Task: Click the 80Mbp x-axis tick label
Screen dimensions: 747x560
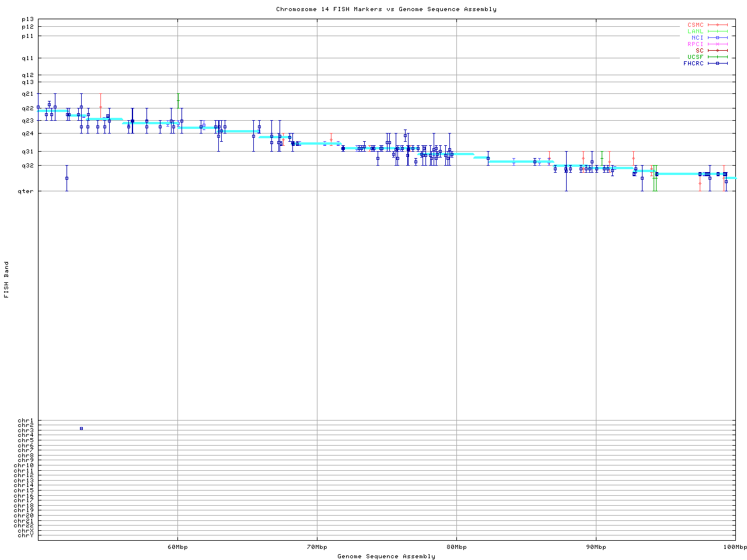Action: (456, 547)
